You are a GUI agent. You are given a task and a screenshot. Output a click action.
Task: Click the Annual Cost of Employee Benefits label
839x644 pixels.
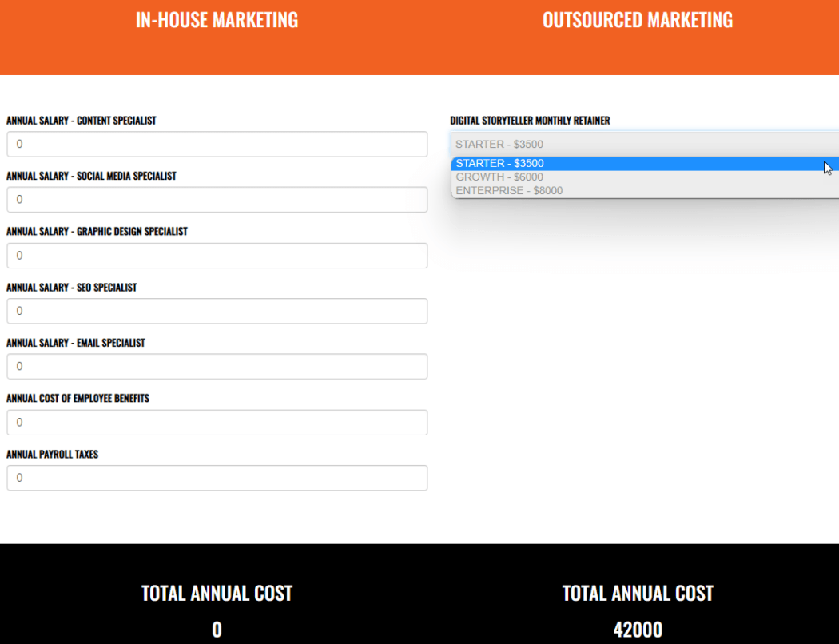pos(78,399)
